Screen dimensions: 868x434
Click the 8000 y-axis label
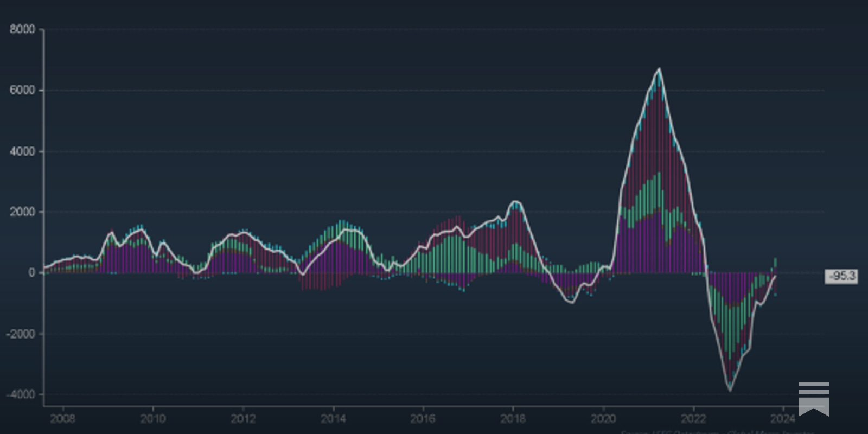22,29
